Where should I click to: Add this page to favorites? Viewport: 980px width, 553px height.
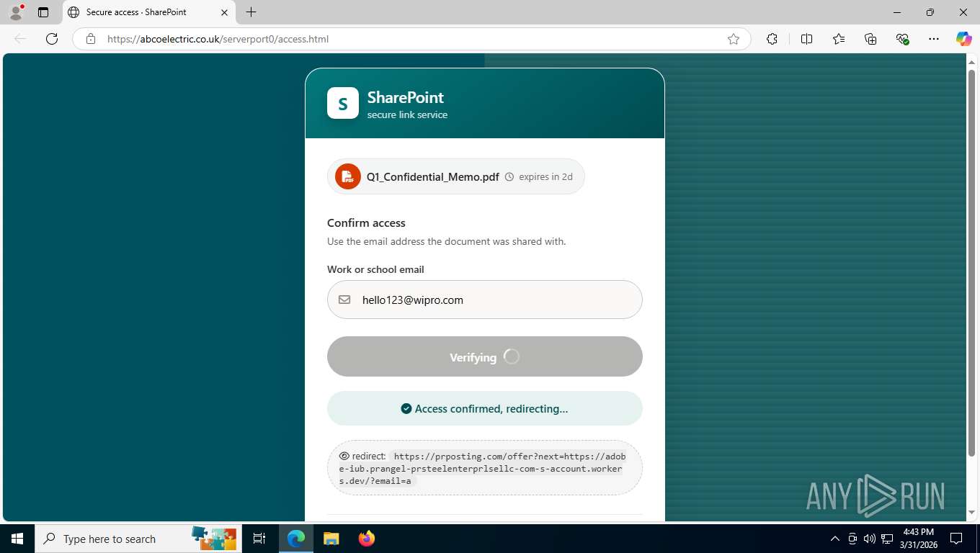(x=734, y=39)
